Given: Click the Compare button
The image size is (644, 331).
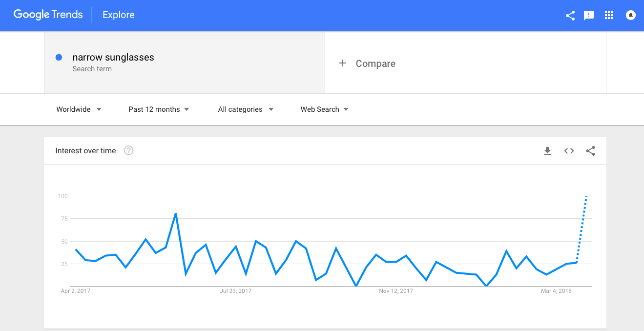Looking at the screenshot, I should [x=367, y=63].
